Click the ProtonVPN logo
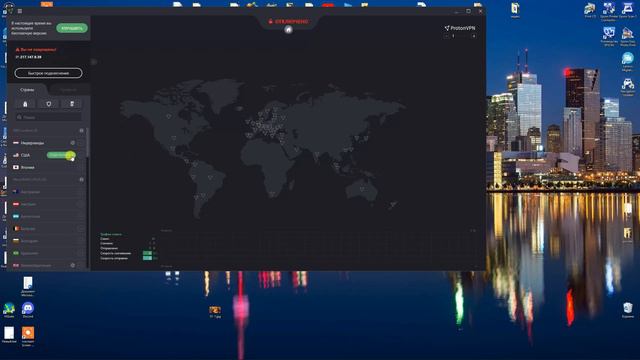 pyautogui.click(x=460, y=28)
